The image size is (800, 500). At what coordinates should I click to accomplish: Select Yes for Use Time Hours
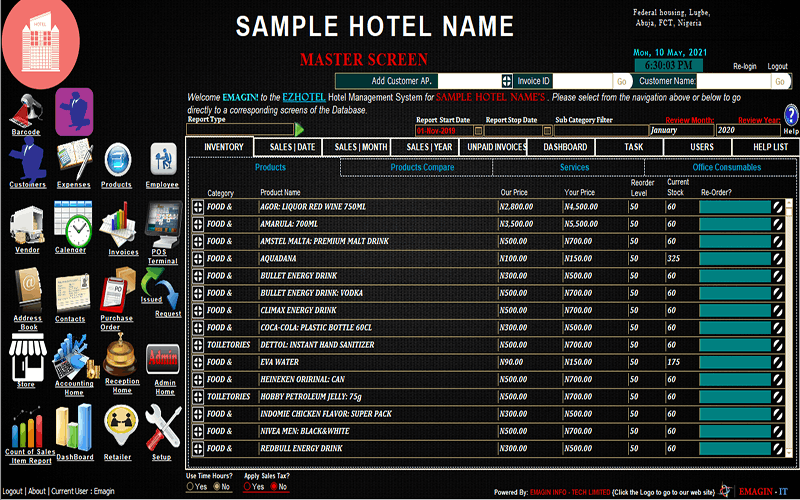pyautogui.click(x=191, y=487)
